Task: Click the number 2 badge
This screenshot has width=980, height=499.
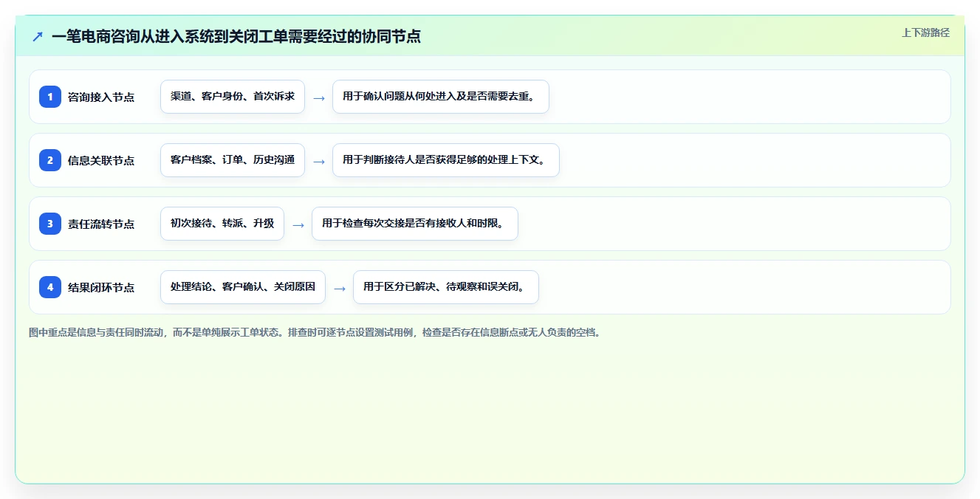Action: pyautogui.click(x=50, y=160)
